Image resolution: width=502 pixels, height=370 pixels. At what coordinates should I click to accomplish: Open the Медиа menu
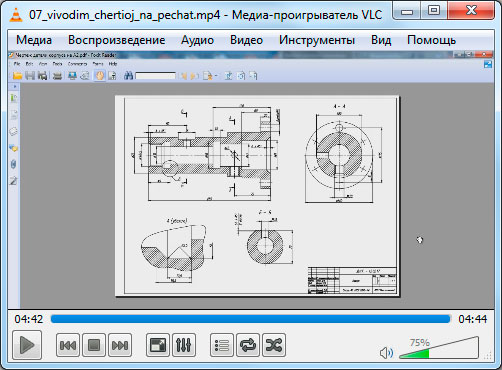click(34, 40)
